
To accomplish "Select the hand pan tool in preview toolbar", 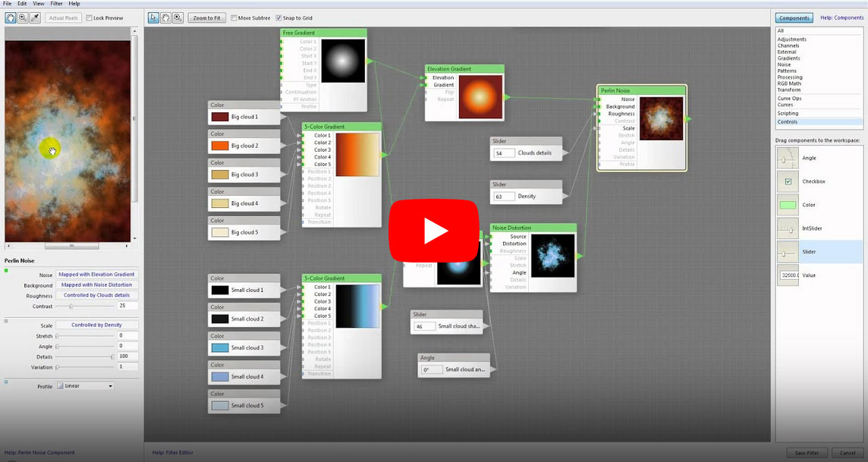I will (x=11, y=17).
